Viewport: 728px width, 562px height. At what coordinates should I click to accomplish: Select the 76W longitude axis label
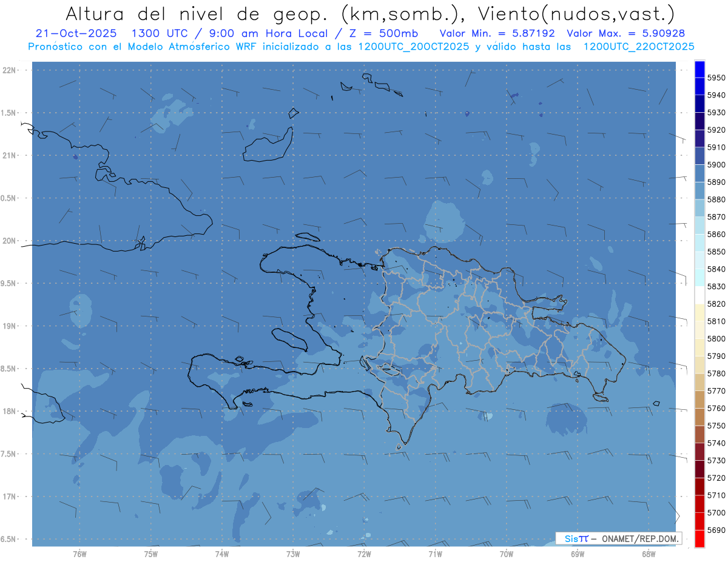tap(79, 553)
